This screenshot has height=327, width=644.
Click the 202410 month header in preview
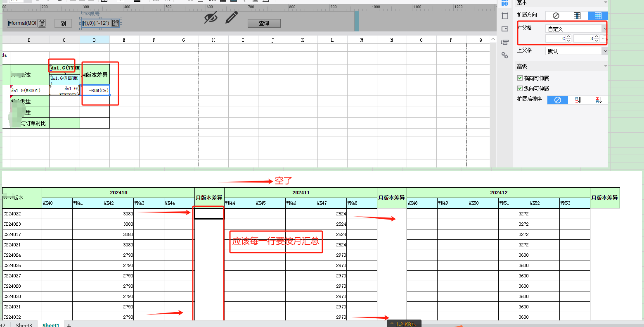(118, 193)
